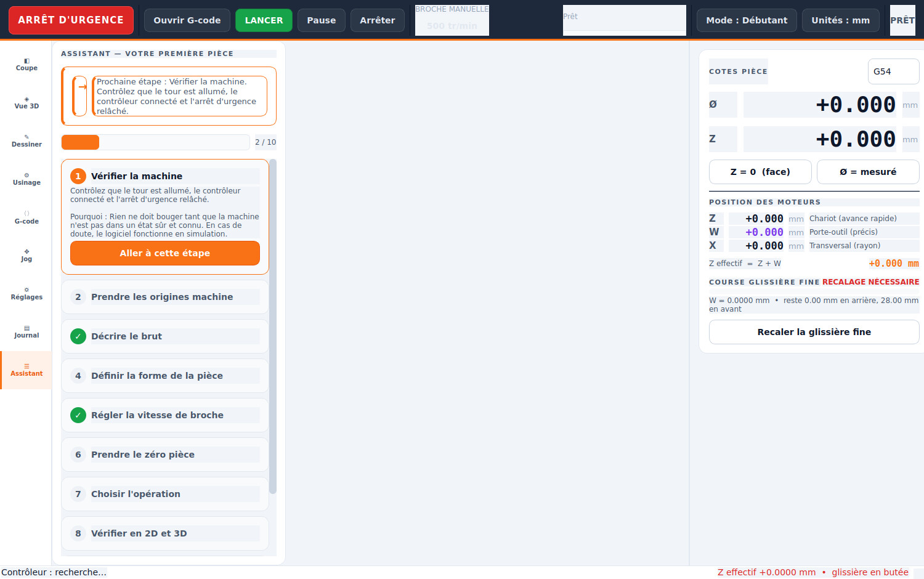Viewport: 924px width, 579px height.
Task: Click Recaler la glissière fine
Action: (x=814, y=332)
